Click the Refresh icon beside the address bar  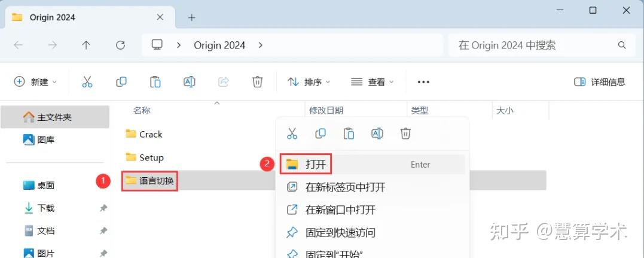point(120,45)
